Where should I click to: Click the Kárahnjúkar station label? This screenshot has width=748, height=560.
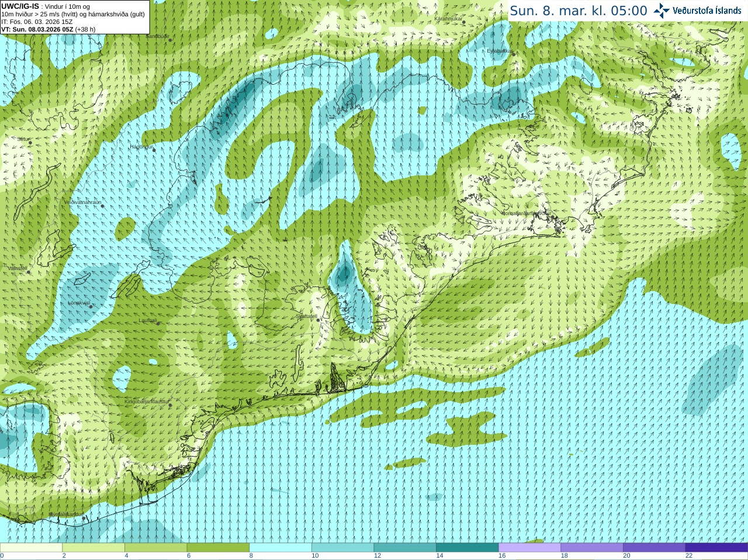tap(448, 19)
